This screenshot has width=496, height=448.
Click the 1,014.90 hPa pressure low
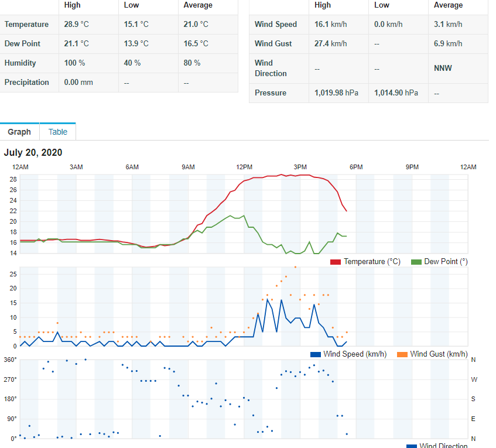(x=396, y=93)
